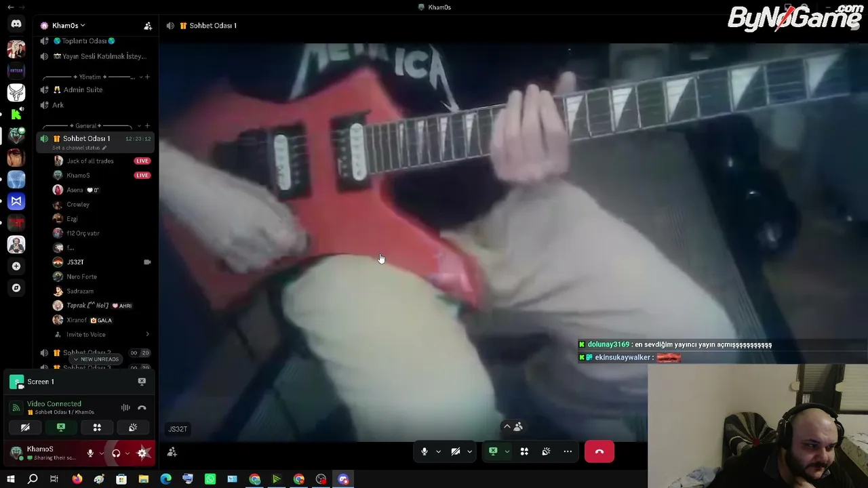Select the Sohbet Odası 2 channel
The height and width of the screenshot is (488, 868).
[x=96, y=352]
